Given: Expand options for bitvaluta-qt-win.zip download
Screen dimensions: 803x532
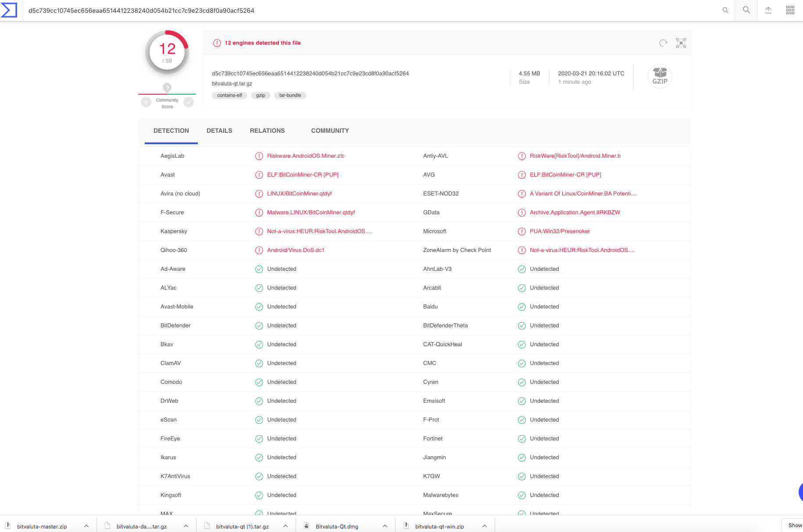Looking at the screenshot, I should pos(485,526).
